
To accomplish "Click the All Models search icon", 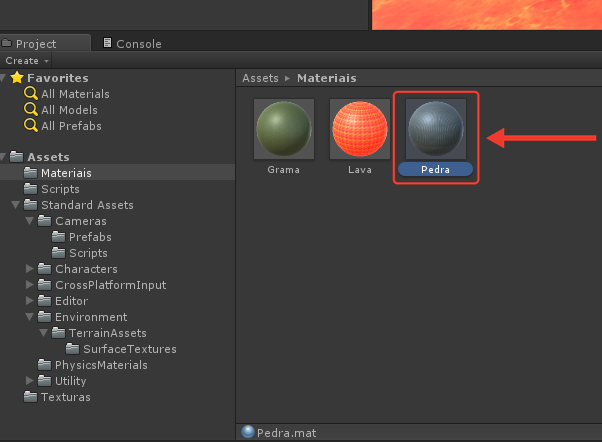I will click(x=30, y=109).
